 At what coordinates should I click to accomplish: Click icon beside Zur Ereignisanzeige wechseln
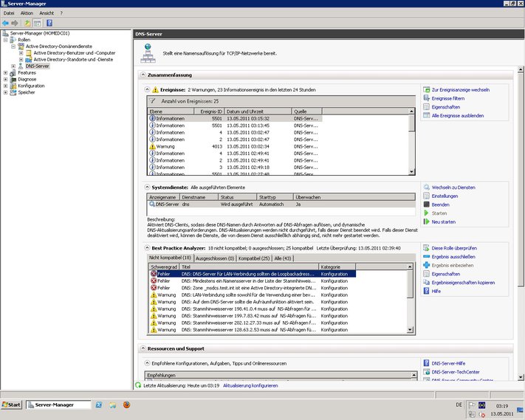(x=426, y=90)
